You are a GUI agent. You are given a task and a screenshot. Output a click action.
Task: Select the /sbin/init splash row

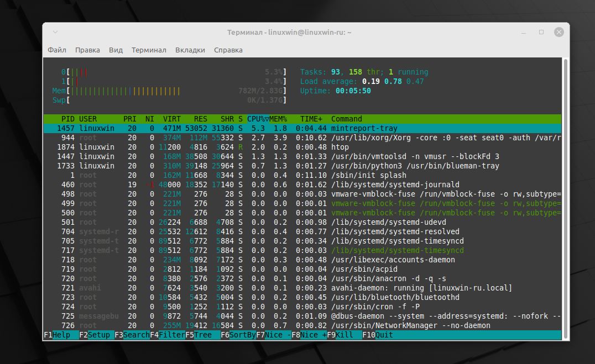pos(302,176)
